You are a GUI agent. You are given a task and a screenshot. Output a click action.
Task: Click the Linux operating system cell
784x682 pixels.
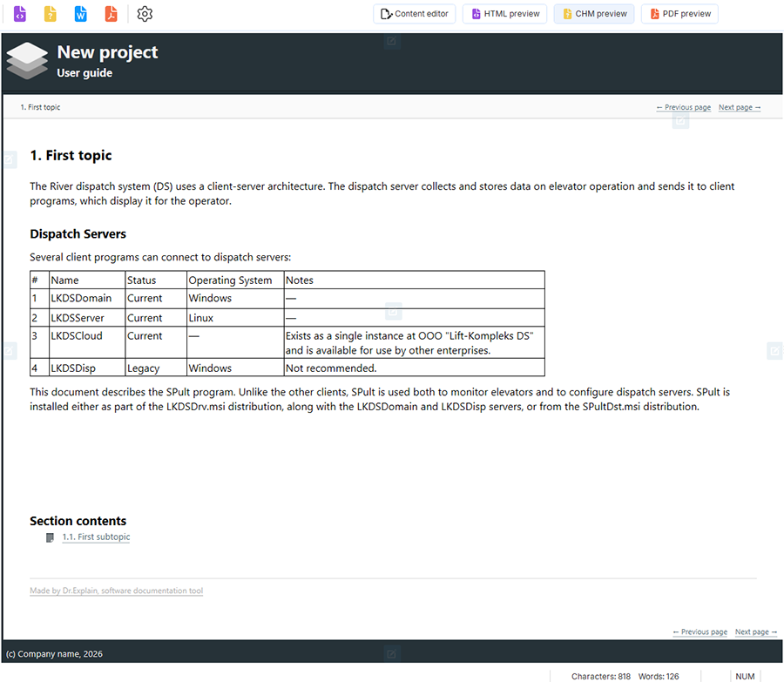(x=235, y=318)
